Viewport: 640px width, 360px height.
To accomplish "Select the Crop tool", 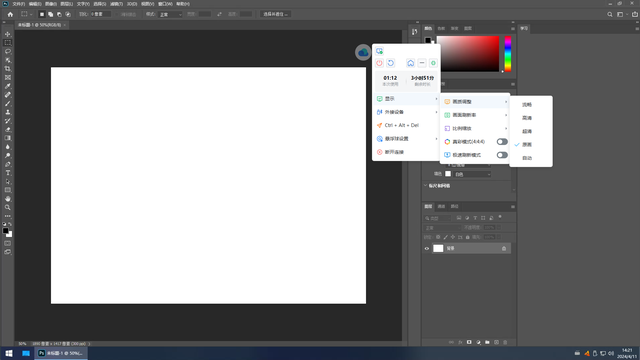I will point(8,69).
